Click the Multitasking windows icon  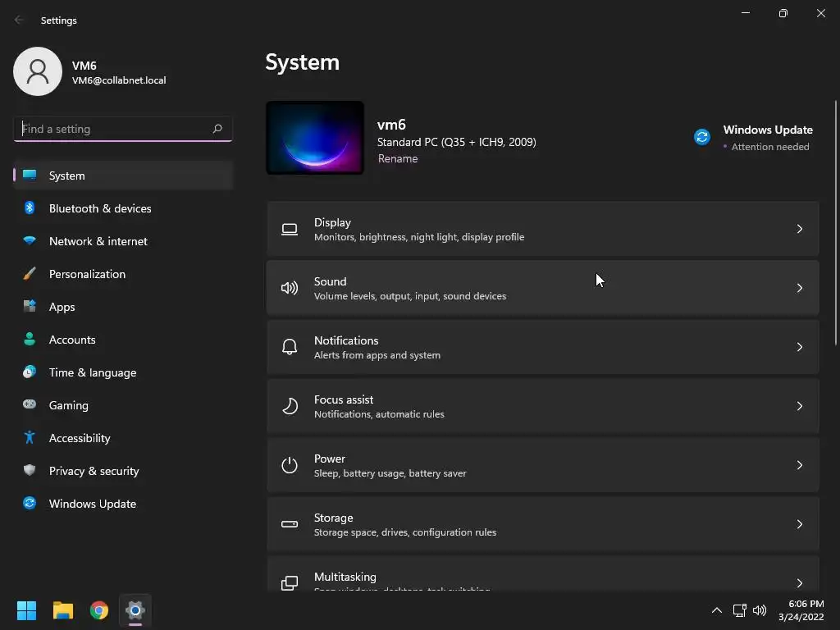point(290,583)
